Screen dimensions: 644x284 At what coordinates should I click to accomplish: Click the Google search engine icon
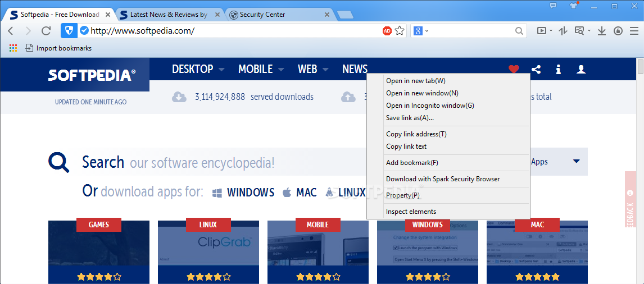point(418,30)
